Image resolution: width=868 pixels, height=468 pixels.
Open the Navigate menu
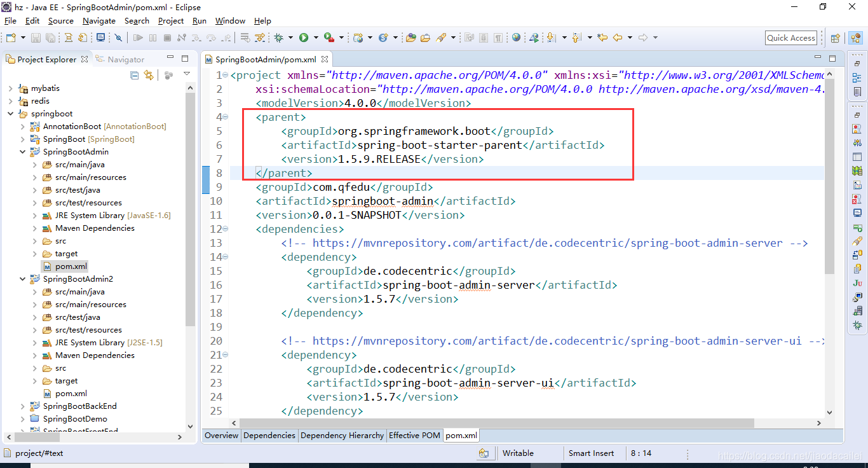(x=99, y=21)
